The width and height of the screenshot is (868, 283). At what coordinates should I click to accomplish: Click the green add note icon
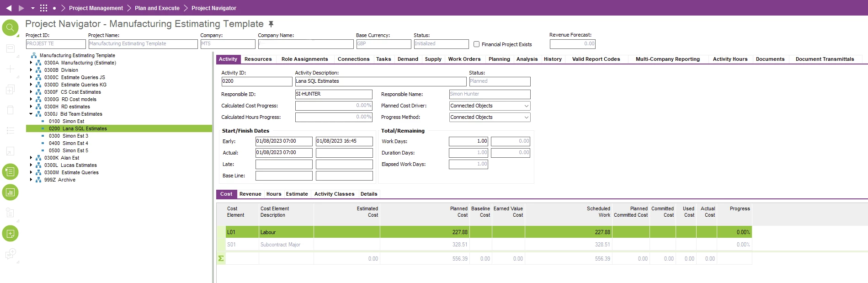(10, 234)
